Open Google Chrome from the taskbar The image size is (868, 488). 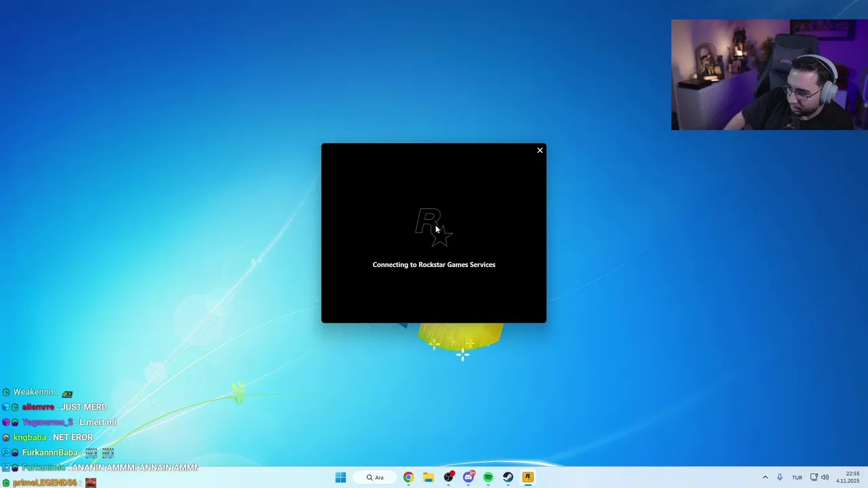coord(408,477)
